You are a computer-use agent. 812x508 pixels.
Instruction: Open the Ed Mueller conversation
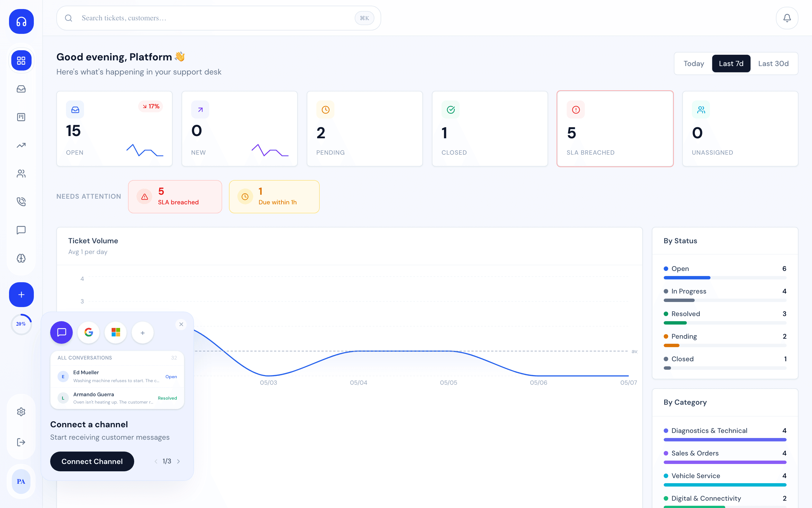pyautogui.click(x=117, y=376)
